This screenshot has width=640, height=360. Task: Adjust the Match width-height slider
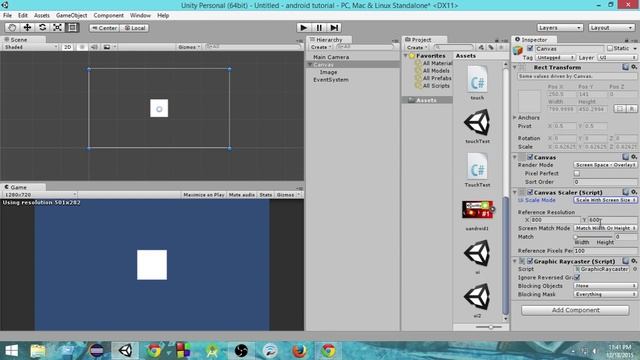[593, 237]
